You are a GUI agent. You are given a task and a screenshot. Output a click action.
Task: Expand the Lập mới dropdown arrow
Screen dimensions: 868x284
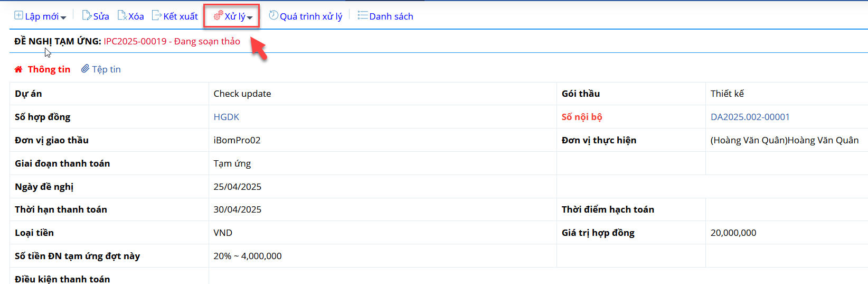click(63, 18)
